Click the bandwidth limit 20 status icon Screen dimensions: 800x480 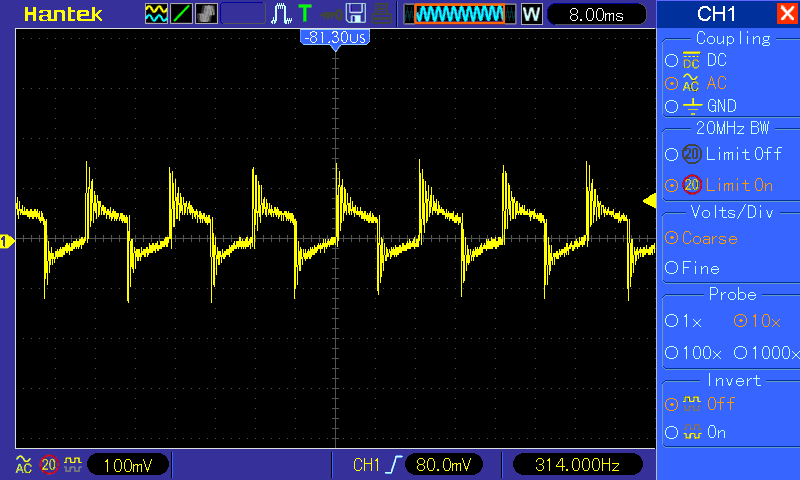[49, 465]
